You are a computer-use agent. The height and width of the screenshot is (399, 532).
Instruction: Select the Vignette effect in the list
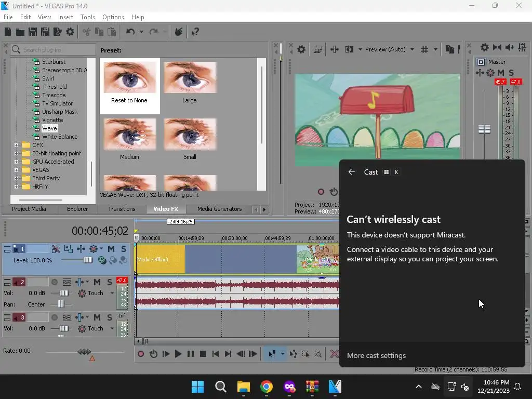52,120
